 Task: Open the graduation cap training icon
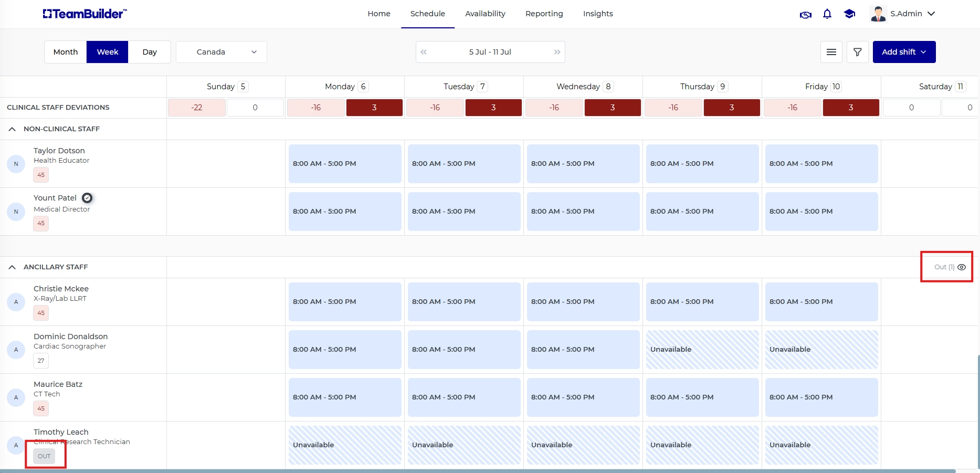tap(849, 14)
